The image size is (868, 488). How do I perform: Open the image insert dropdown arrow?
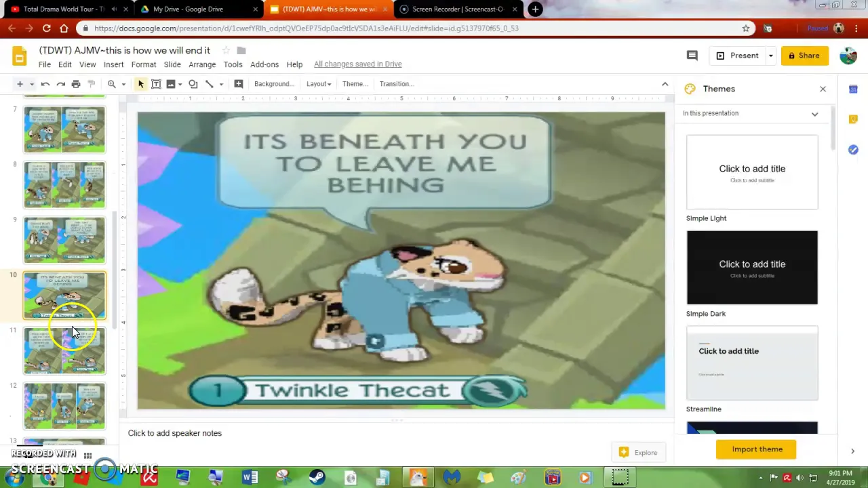[x=180, y=84]
